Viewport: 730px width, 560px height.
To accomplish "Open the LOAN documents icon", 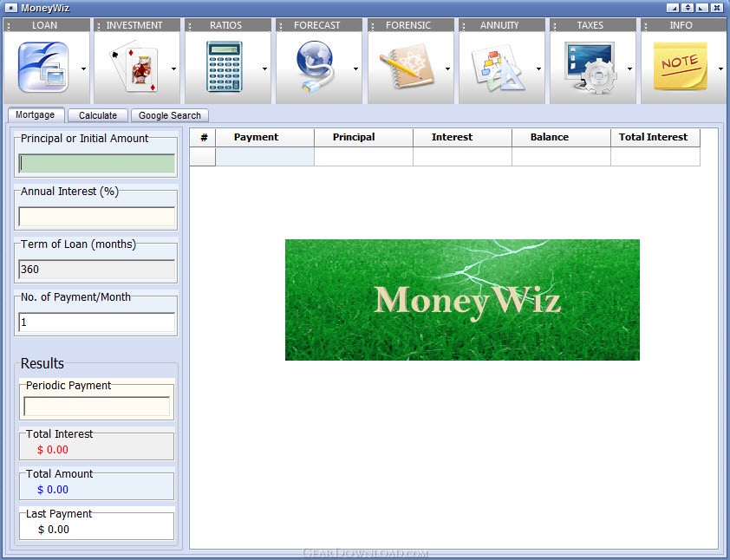I will tap(43, 68).
